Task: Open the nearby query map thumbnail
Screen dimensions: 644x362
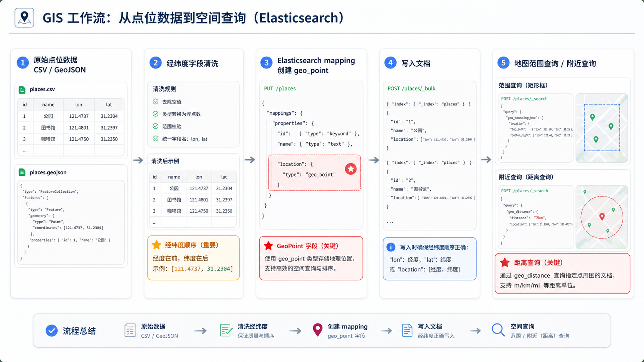Action: pyautogui.click(x=602, y=217)
